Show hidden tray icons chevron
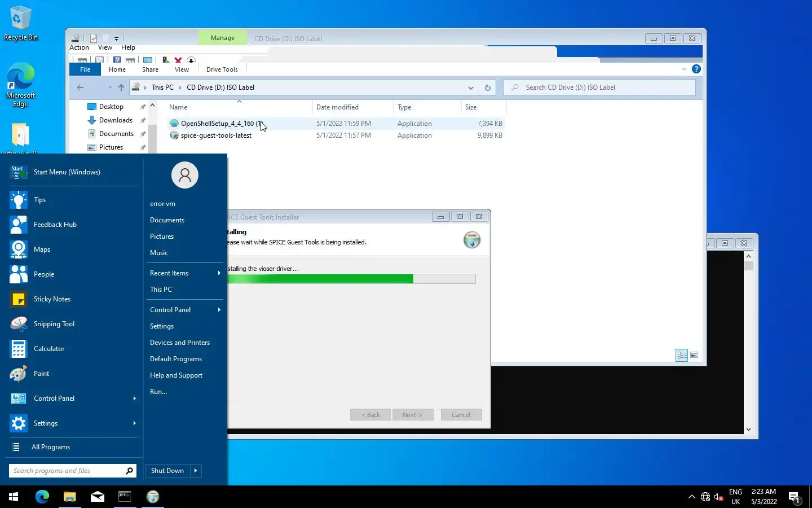The width and height of the screenshot is (812, 508). [692, 497]
